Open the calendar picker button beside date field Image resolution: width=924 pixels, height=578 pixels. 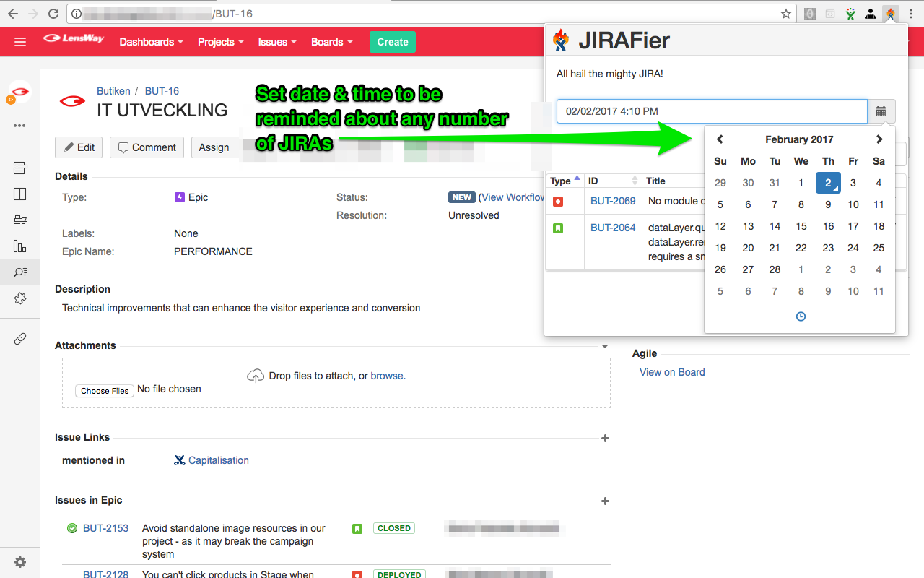point(881,111)
